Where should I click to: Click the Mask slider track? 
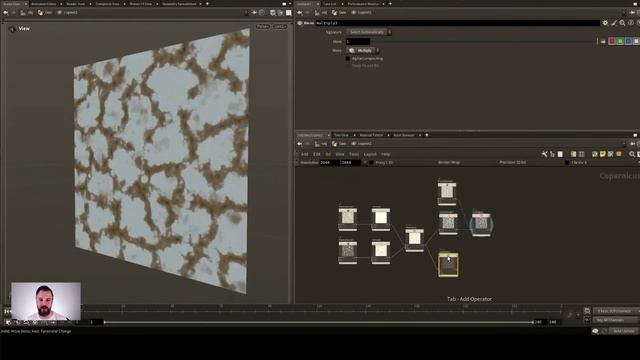484,41
